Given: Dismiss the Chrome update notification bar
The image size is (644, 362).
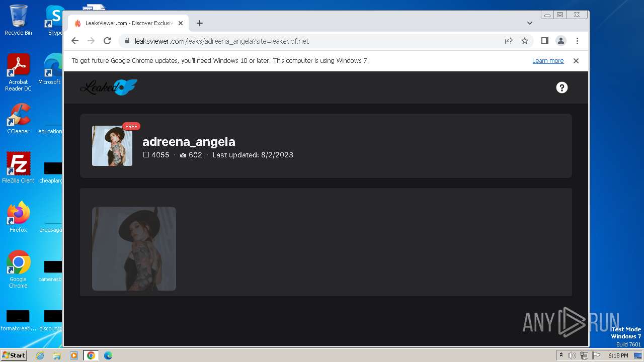Looking at the screenshot, I should [576, 61].
